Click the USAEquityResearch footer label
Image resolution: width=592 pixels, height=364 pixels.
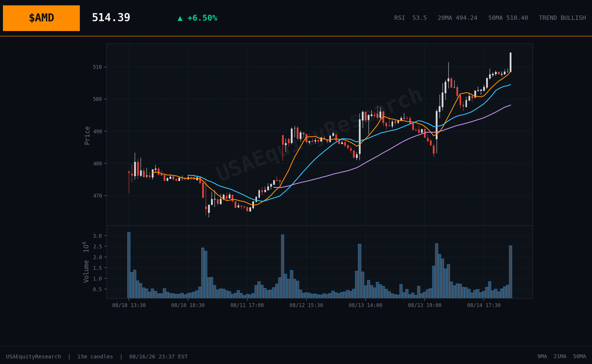[x=33, y=357]
